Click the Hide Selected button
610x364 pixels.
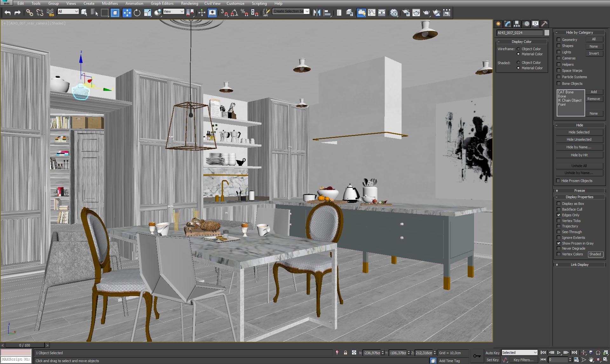click(x=579, y=132)
